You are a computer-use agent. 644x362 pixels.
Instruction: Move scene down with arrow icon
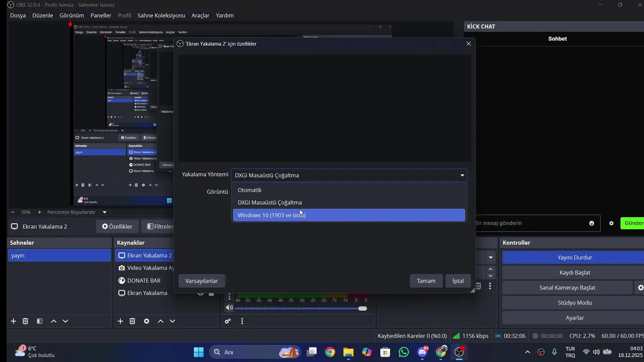click(65, 321)
